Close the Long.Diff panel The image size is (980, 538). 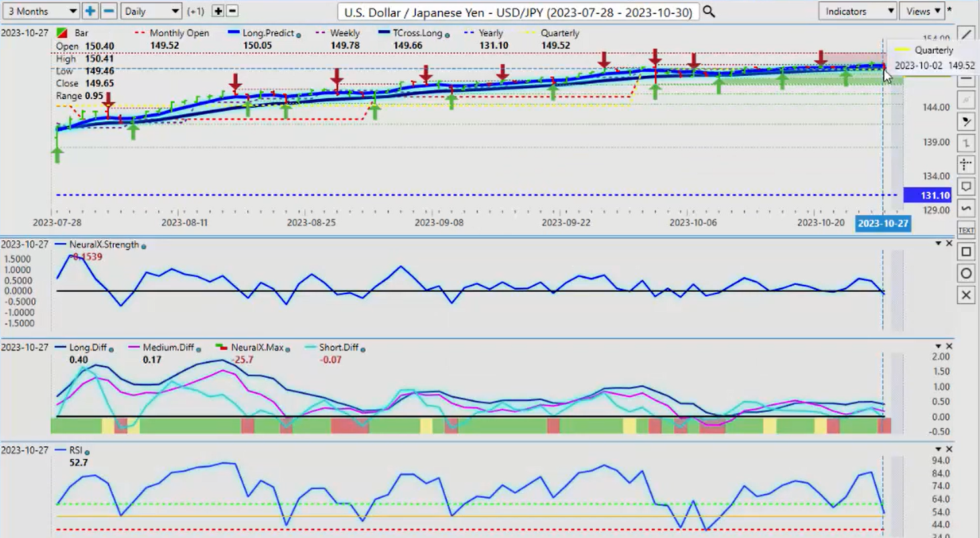949,346
